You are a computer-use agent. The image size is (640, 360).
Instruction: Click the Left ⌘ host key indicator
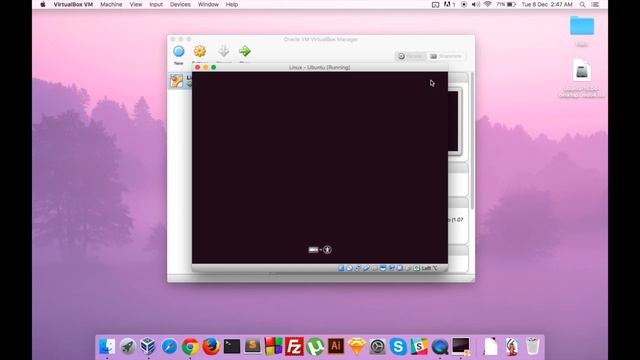pos(429,268)
